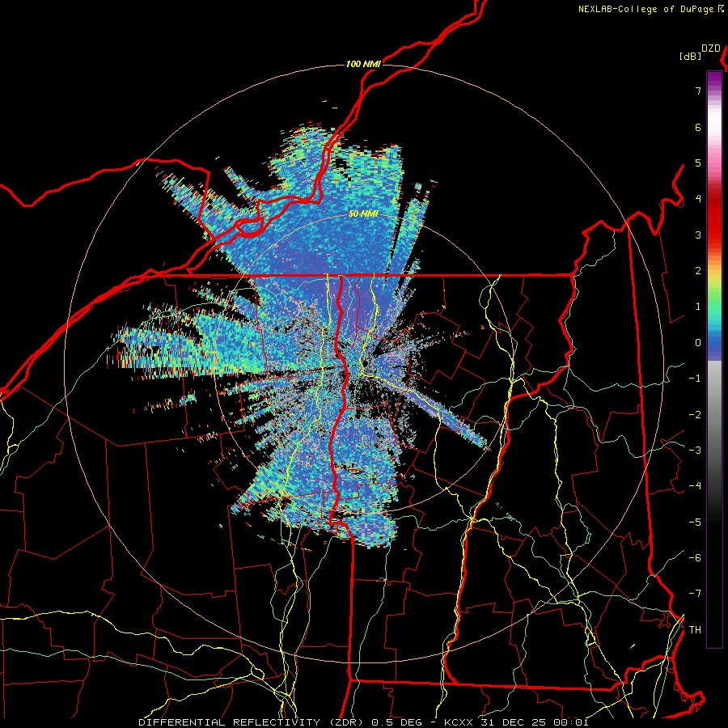Click the [dB] unit label

[690, 56]
